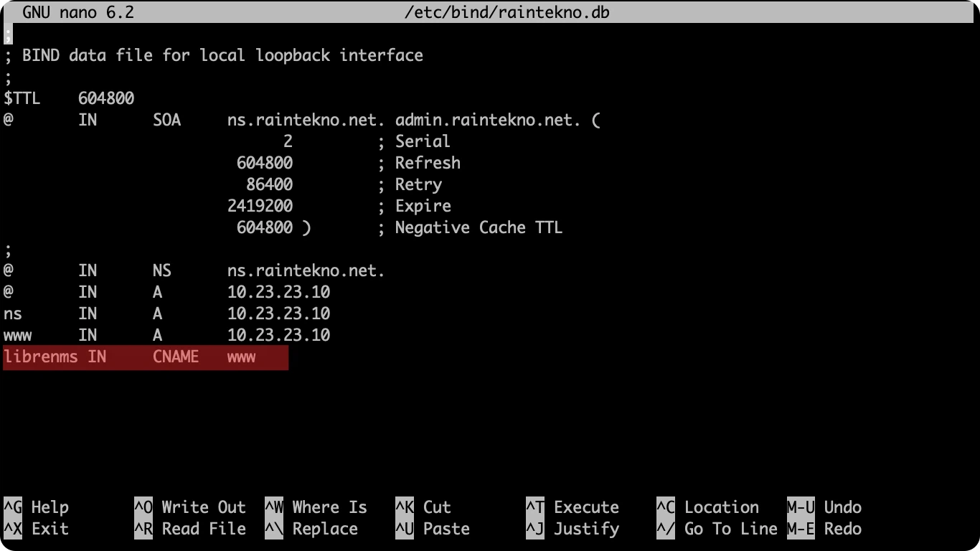Place cursor on highlighted librenms CNAME line
This screenshot has width=980, height=551.
[145, 357]
